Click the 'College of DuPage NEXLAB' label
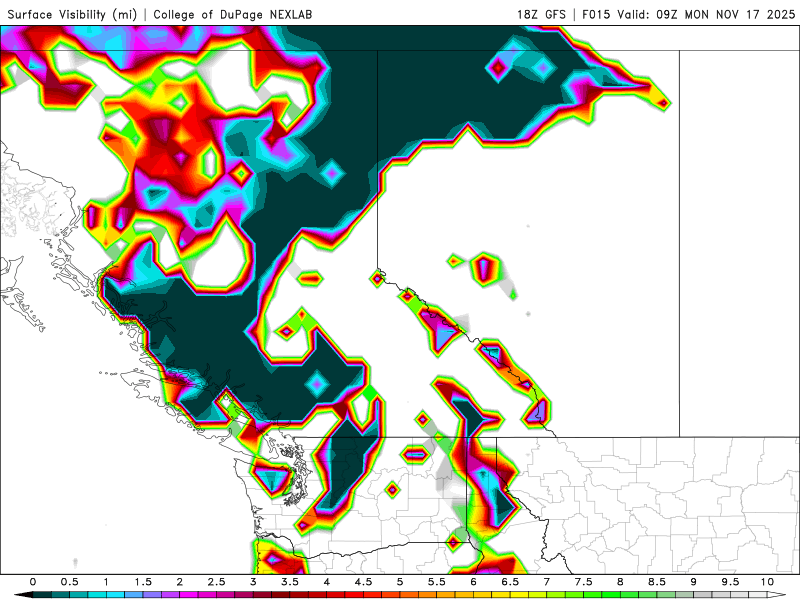This screenshot has width=800, height=600. pyautogui.click(x=233, y=14)
